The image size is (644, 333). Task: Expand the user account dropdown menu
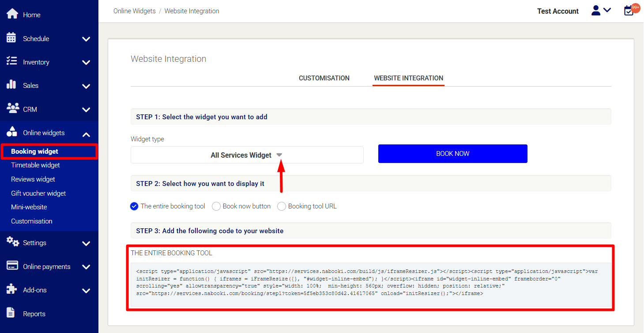coord(601,11)
